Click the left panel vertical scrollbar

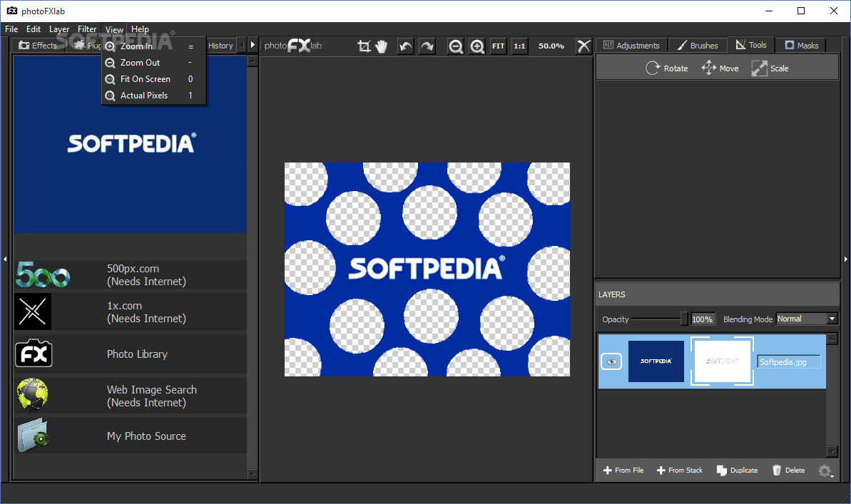[253, 267]
